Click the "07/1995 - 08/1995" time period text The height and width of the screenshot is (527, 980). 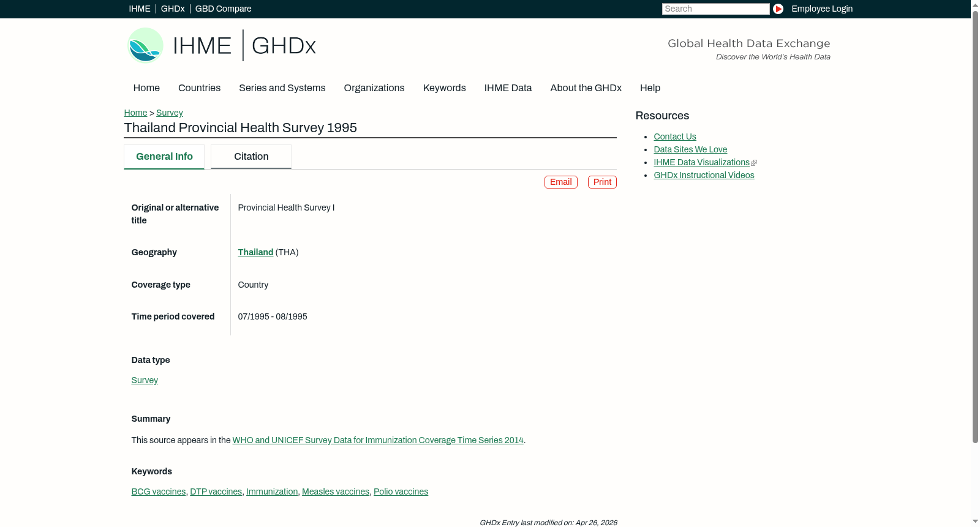click(x=273, y=316)
